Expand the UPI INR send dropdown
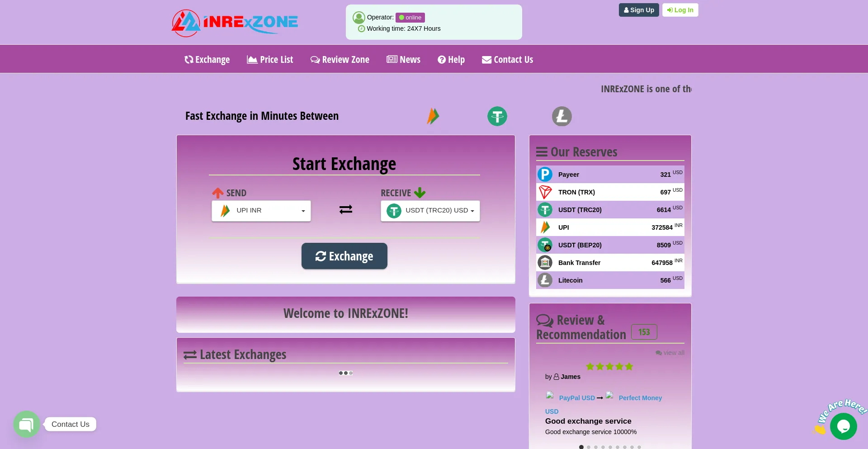The width and height of the screenshot is (868, 449). coord(261,211)
